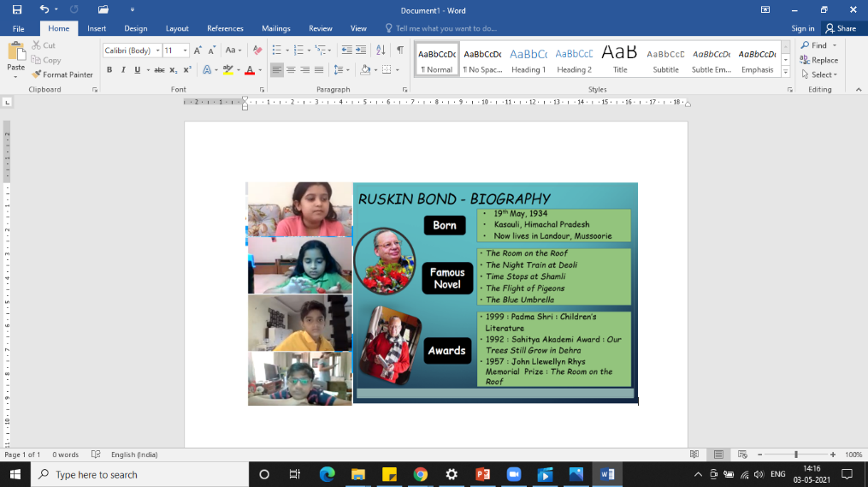Open the font name dropdown
Viewport: 868px width, 487px height.
157,50
